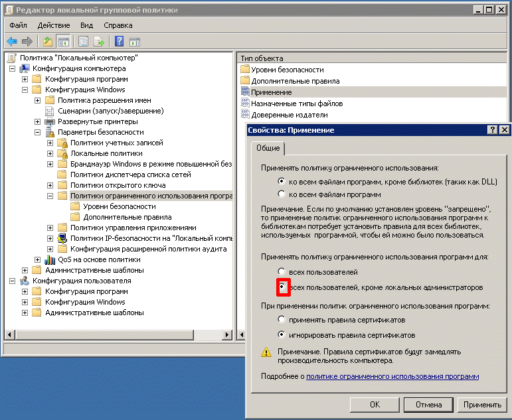This screenshot has width=512, height=420.
Task: Click tree's horizontal scrollbar right arrow
Action: [227, 334]
